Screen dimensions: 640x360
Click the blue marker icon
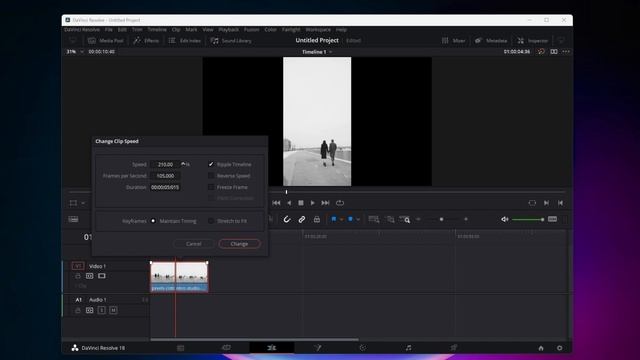coord(350,219)
